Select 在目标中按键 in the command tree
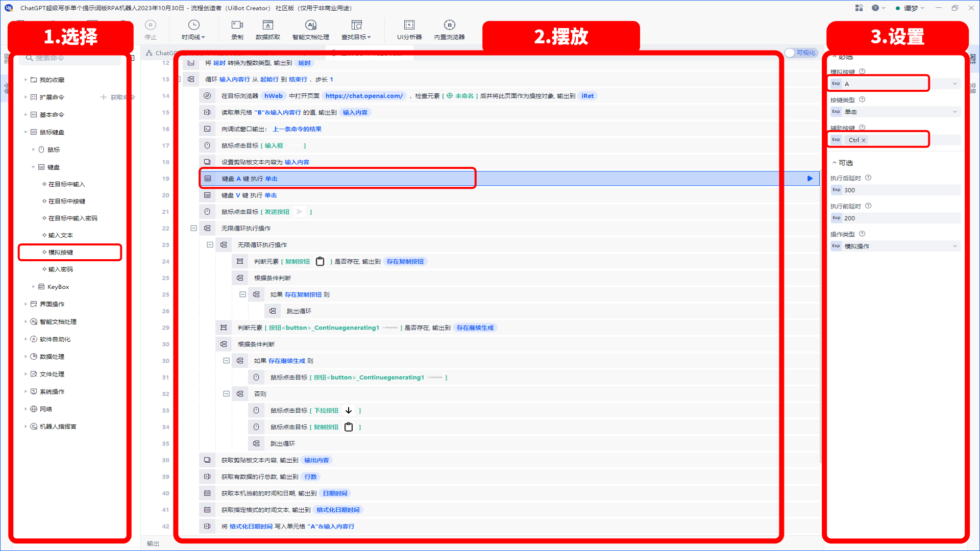 click(67, 202)
